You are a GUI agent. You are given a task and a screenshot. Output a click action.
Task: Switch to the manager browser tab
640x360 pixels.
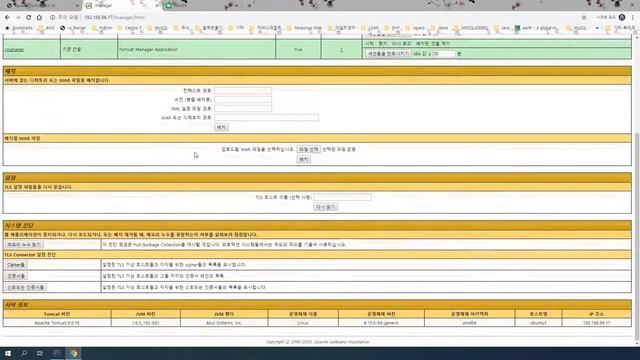122,6
